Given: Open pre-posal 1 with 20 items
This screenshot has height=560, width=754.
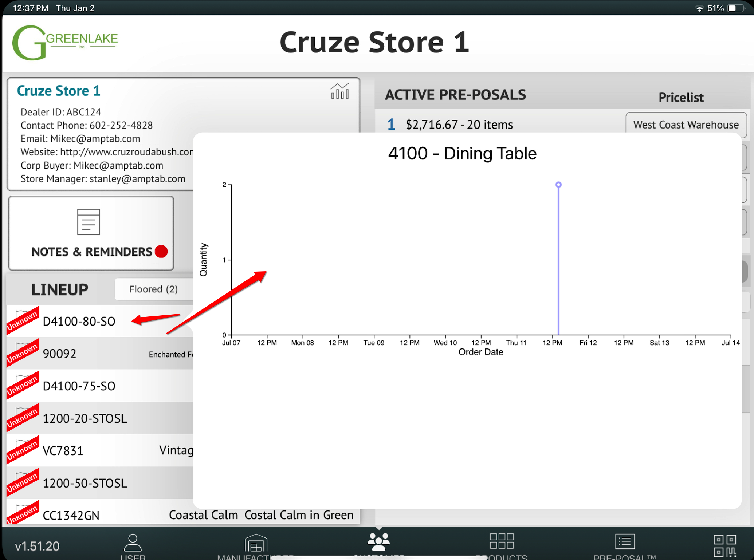Looking at the screenshot, I should (459, 125).
